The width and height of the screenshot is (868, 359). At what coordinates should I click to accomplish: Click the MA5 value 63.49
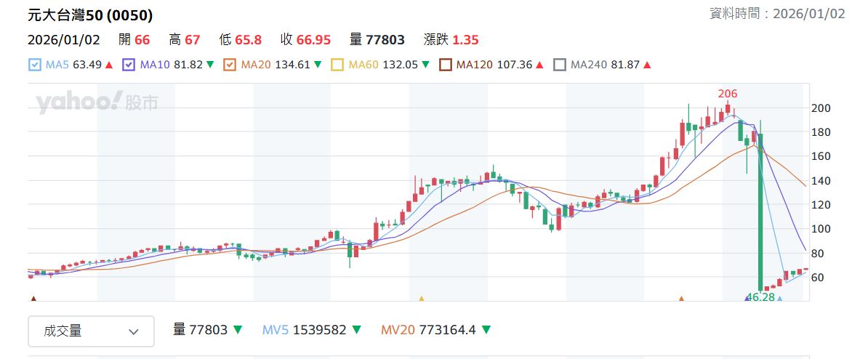[x=87, y=65]
